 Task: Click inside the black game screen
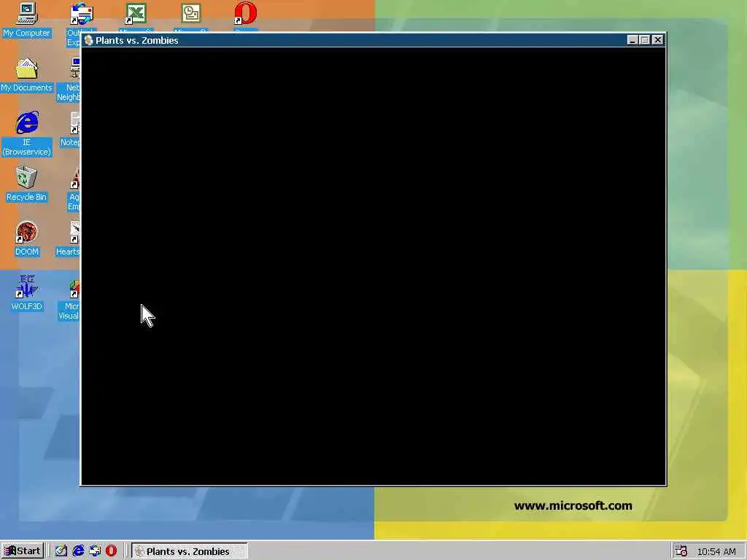373,266
